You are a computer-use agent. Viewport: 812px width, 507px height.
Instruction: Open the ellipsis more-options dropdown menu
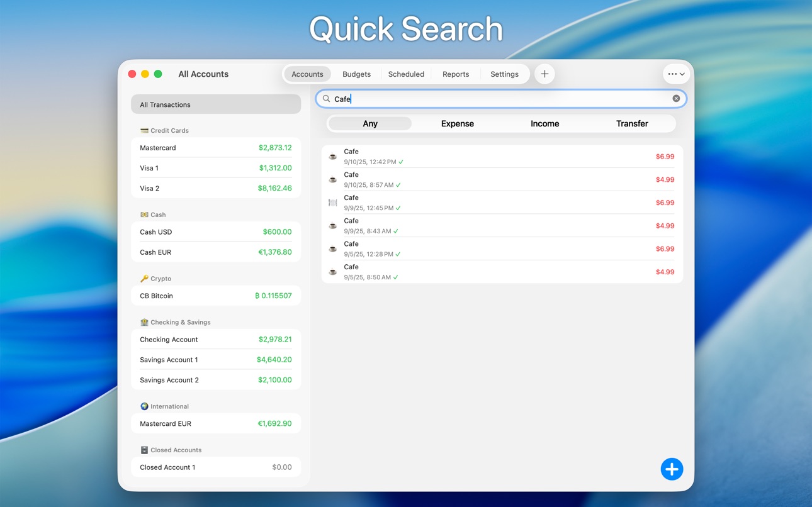coord(677,74)
